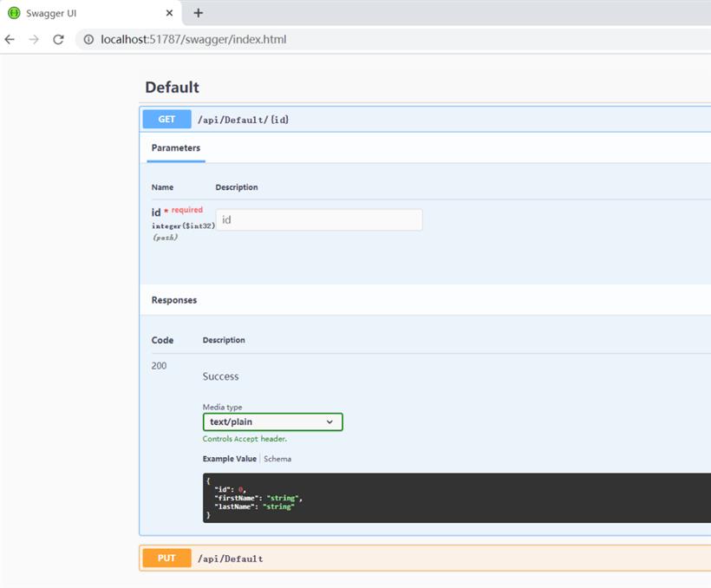This screenshot has height=588, width=711.
Task: Click the browser back arrow
Action: [x=10, y=40]
